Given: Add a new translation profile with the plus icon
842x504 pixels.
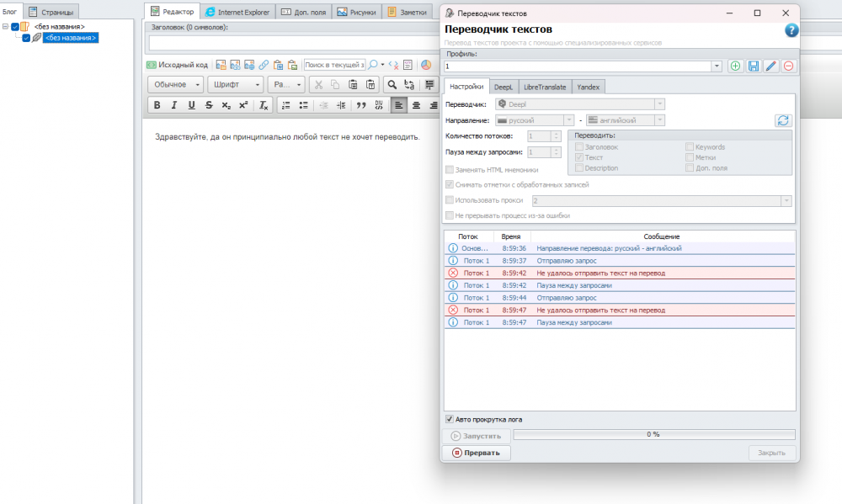Looking at the screenshot, I should pyautogui.click(x=736, y=66).
